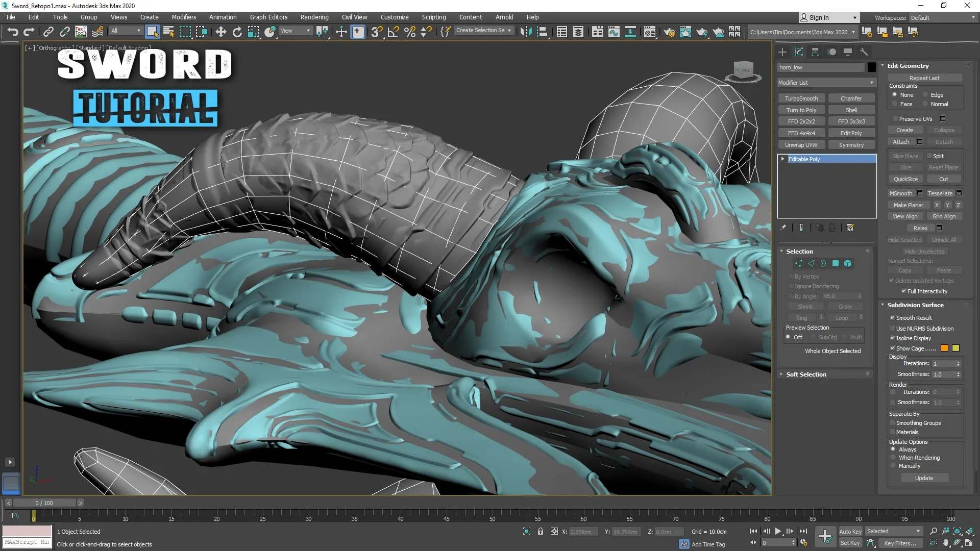Click the TurboSmooth modifier button
The image size is (980, 551).
coord(801,98)
